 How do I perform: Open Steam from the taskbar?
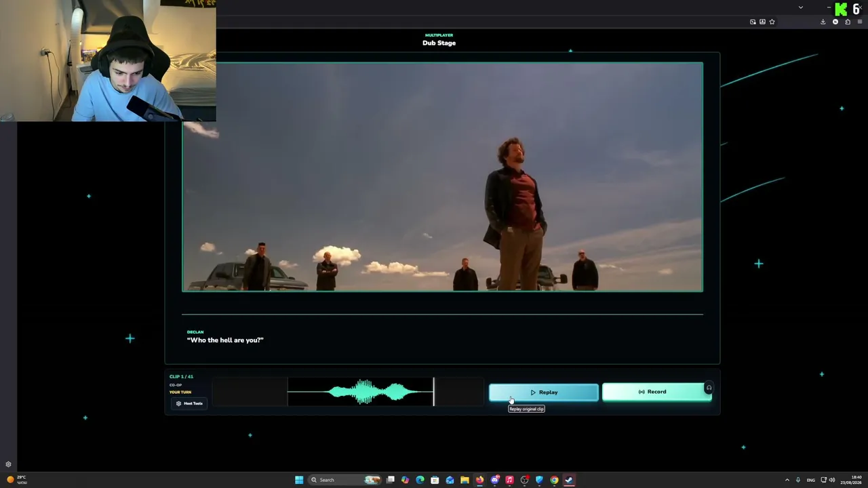569,480
